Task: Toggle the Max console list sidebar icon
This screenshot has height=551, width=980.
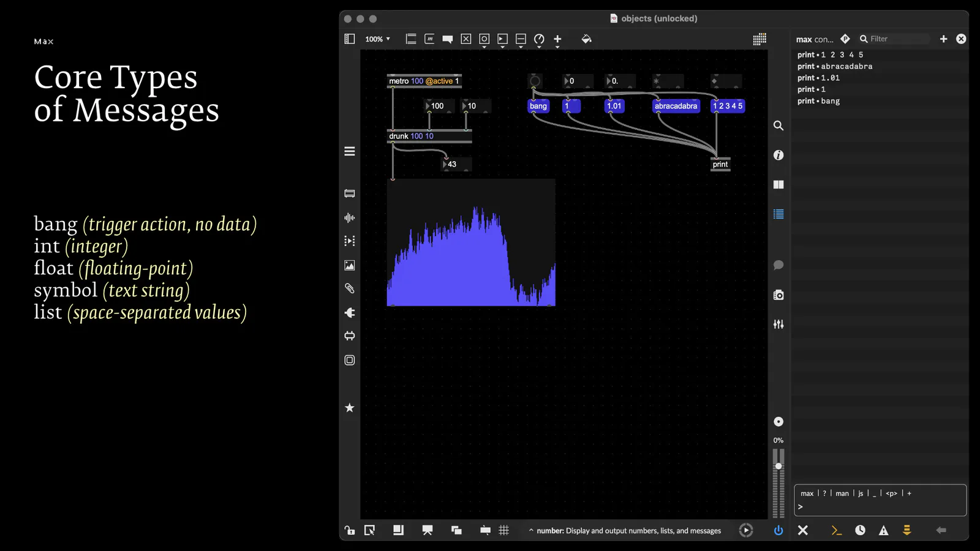Action: tap(778, 214)
